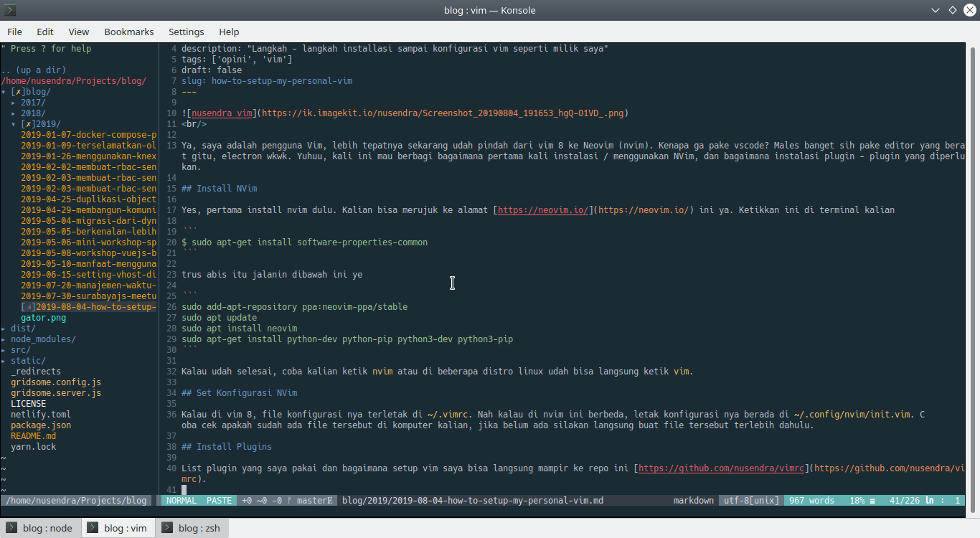Click the PASTE indicator in statusline
Screen dimensions: 980x538
(x=220, y=501)
